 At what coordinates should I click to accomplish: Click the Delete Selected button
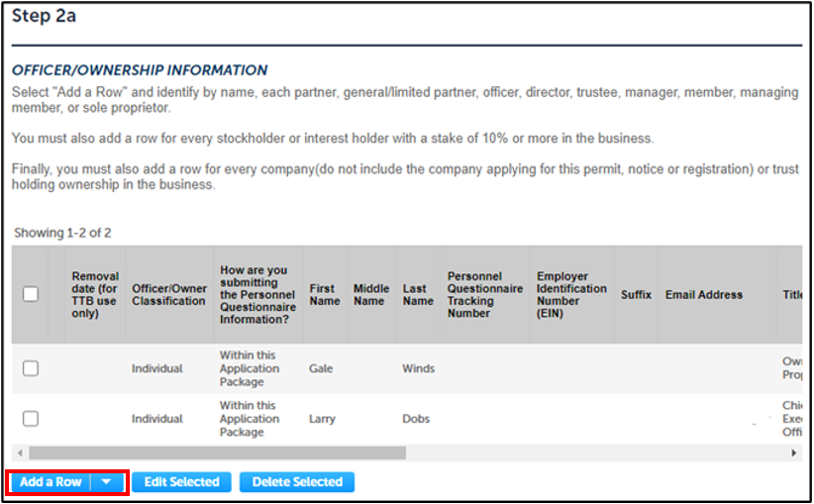click(x=296, y=482)
